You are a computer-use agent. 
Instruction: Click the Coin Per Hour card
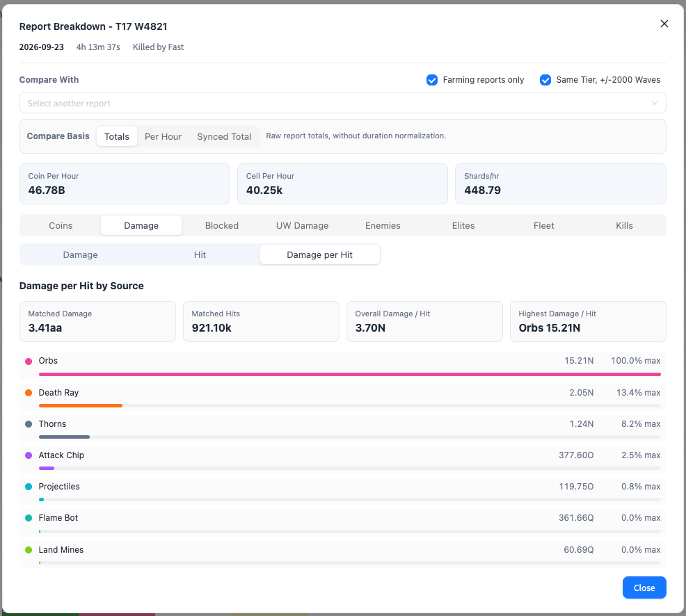pos(125,184)
